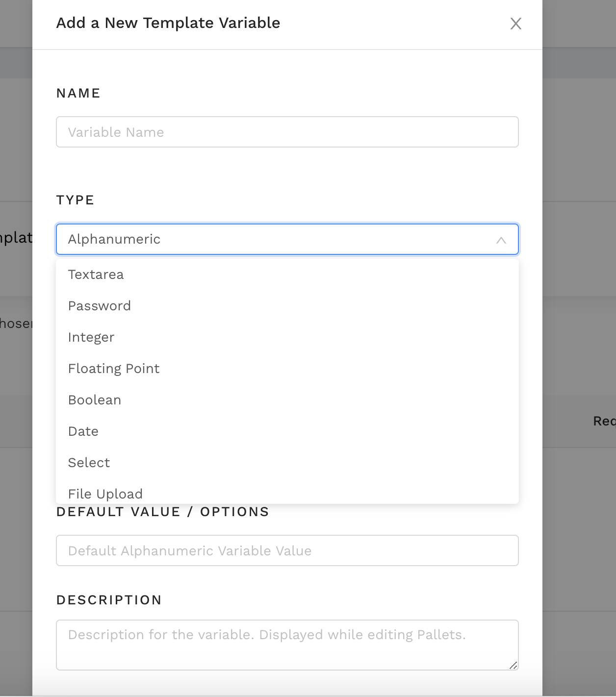This screenshot has height=697, width=616.
Task: Select Floating Point from the dropdown
Action: pos(114,369)
